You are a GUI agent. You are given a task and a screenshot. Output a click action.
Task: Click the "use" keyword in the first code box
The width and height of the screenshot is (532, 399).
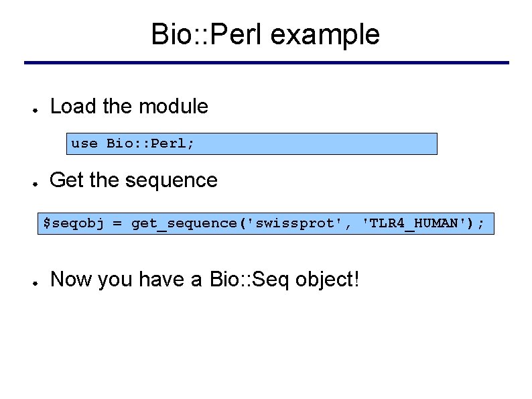coord(84,144)
